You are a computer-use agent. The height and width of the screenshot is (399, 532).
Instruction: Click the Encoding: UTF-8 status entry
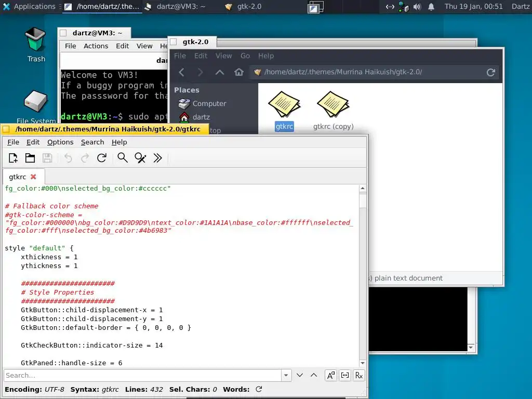click(34, 389)
